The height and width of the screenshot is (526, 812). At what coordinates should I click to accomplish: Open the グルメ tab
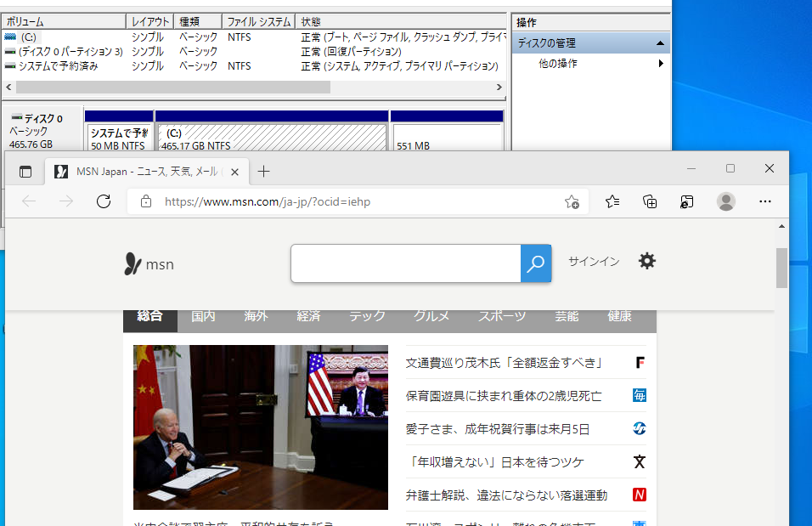pyautogui.click(x=431, y=316)
